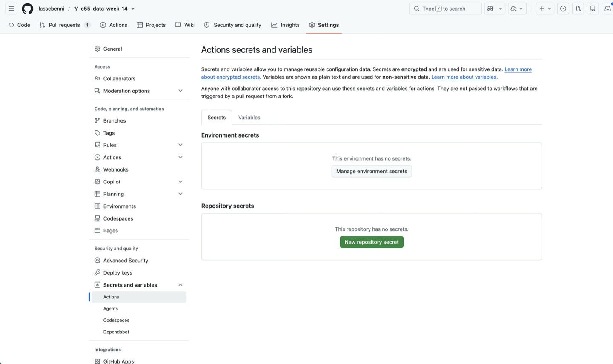Open the notifications inbox icon
Image resolution: width=613 pixels, height=364 pixels.
point(607,9)
